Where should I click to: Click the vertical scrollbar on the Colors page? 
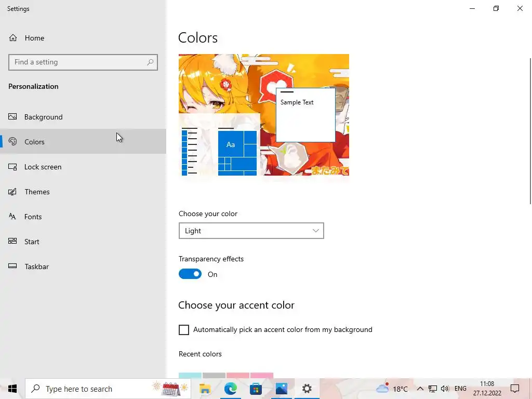coord(530,130)
